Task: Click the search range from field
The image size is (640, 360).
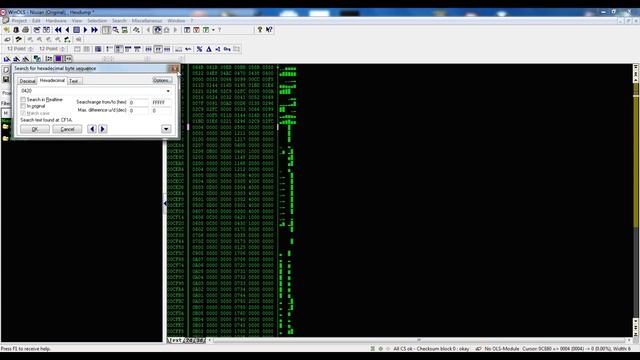Action: tap(138, 102)
